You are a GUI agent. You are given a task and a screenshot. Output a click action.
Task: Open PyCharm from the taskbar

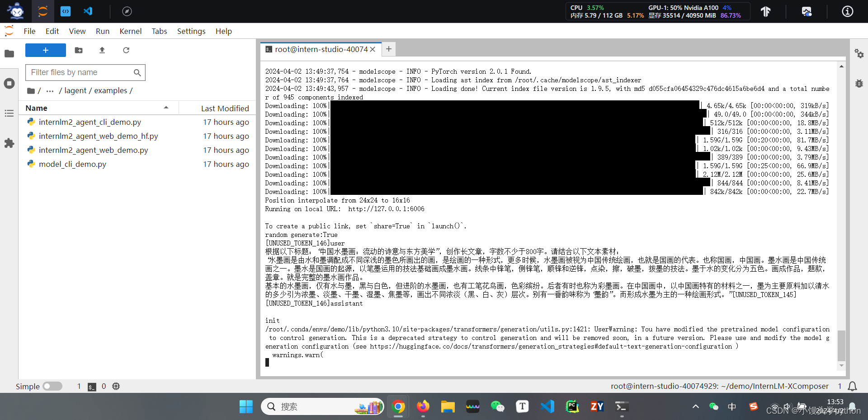point(572,406)
